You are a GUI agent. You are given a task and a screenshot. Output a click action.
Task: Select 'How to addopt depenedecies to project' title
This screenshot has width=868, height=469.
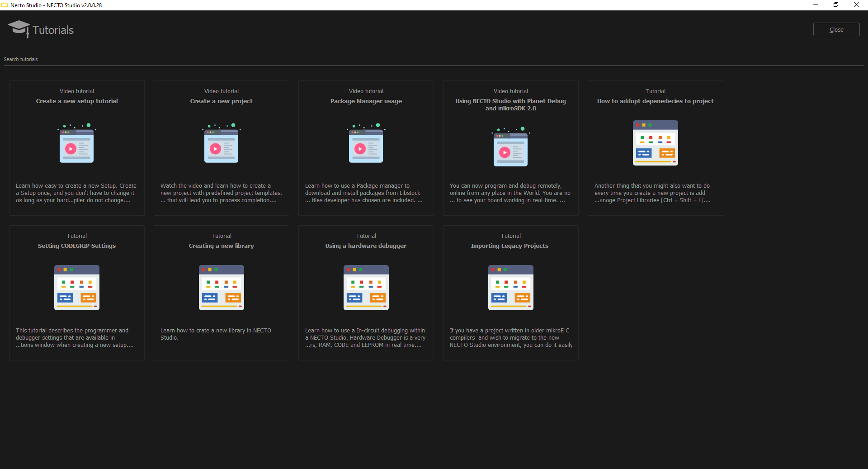[656, 101]
